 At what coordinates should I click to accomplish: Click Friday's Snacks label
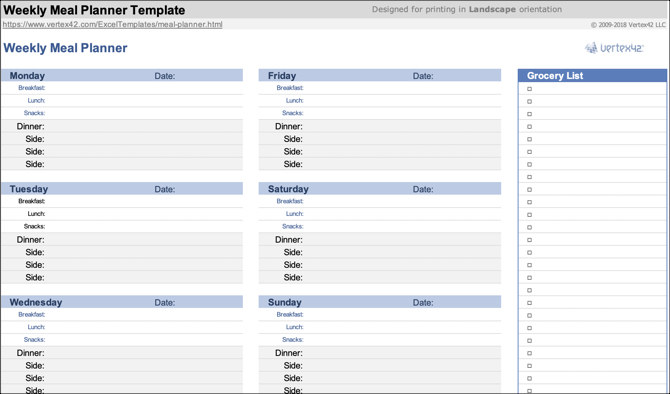pyautogui.click(x=293, y=113)
